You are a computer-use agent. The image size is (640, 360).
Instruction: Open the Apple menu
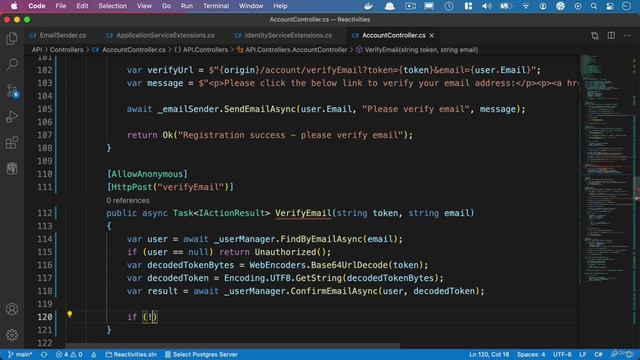[x=14, y=6]
